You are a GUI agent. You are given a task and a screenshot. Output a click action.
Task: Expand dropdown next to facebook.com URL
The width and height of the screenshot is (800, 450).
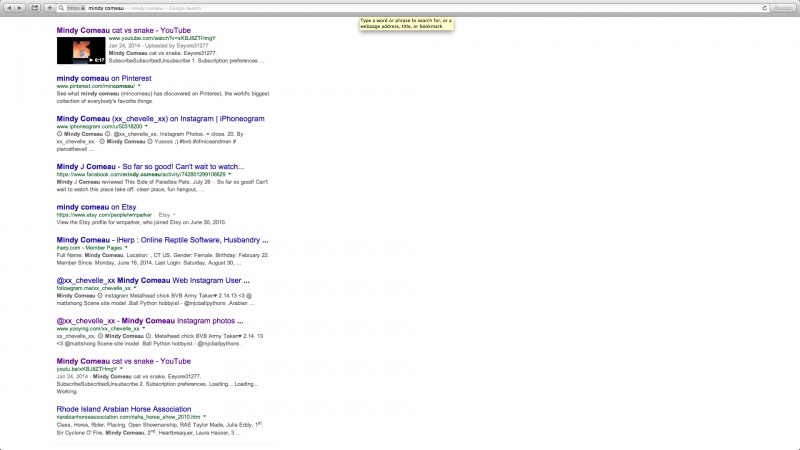(230, 174)
